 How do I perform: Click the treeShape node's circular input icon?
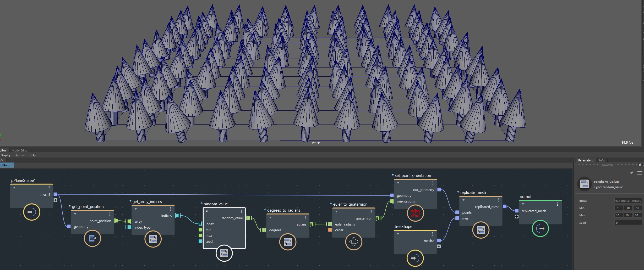(x=415, y=258)
